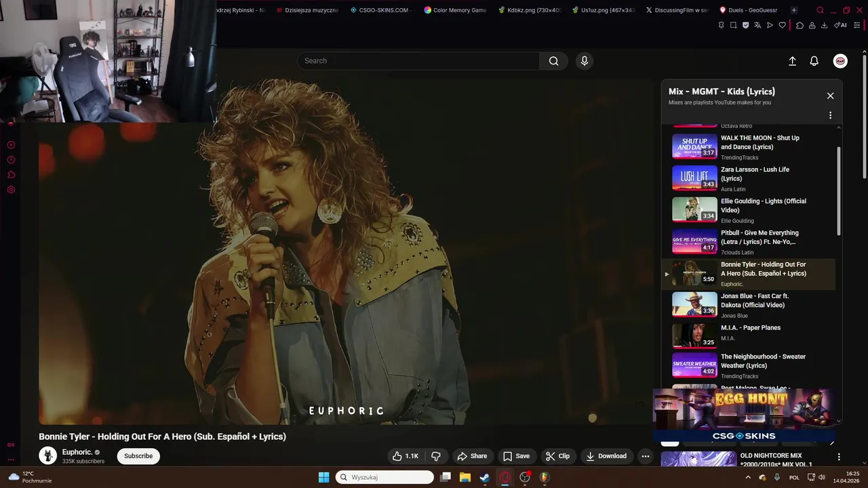Click the Clip button
The height and width of the screenshot is (488, 868).
tap(558, 456)
